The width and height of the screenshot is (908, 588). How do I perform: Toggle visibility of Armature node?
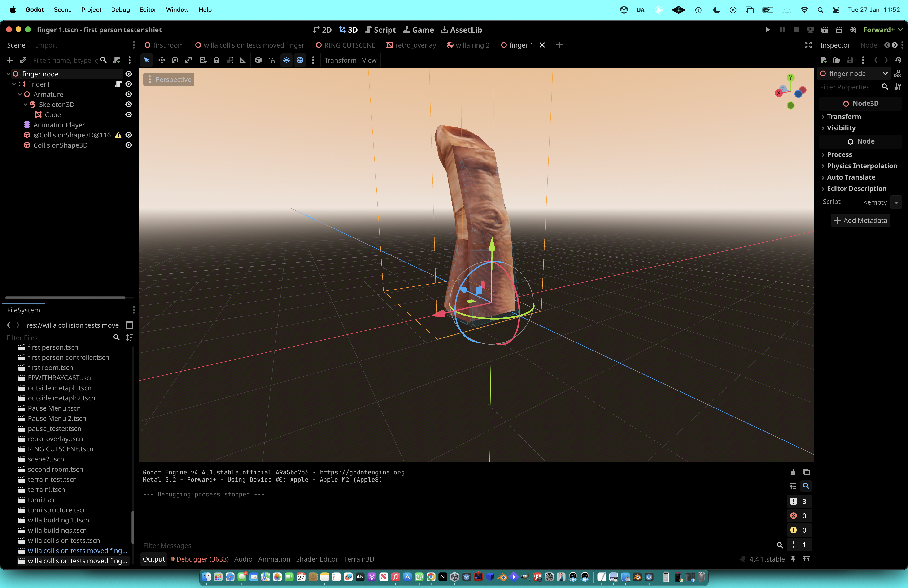coord(129,94)
